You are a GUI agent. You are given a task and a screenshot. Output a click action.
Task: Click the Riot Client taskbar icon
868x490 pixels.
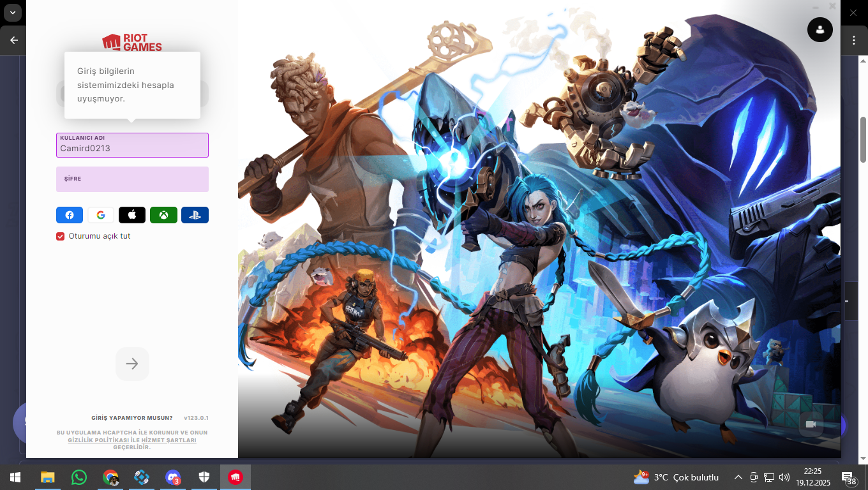pos(236,477)
